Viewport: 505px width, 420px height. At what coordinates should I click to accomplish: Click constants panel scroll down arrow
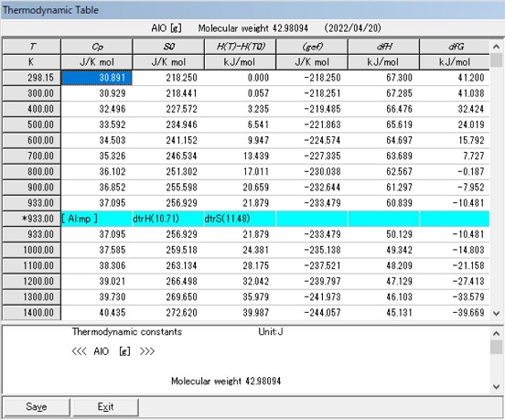click(496, 386)
